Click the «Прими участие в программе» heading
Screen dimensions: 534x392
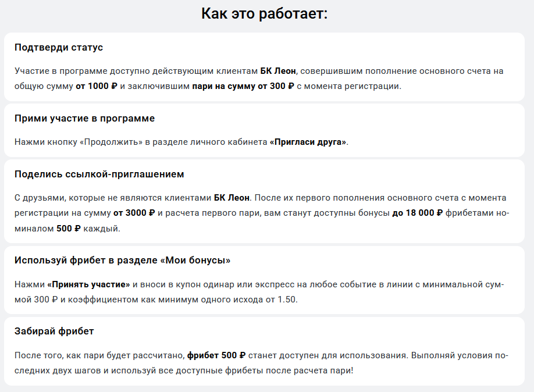(84, 118)
